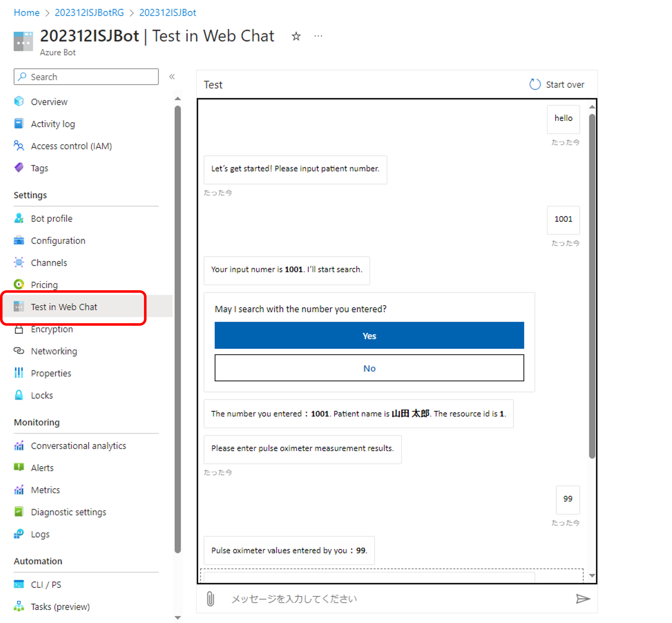Open the ellipsis more options menu
Image resolution: width=672 pixels, height=623 pixels.
click(318, 36)
